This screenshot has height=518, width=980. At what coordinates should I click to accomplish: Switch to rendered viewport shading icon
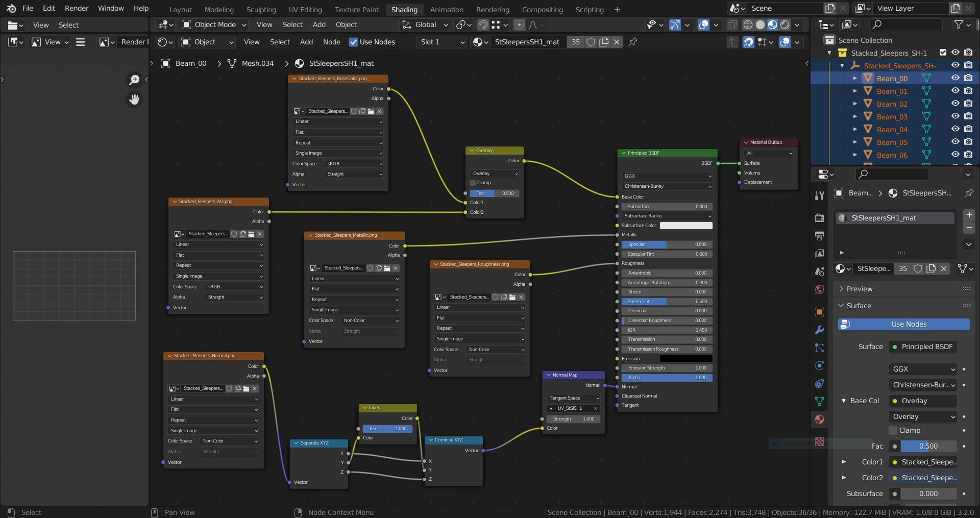[785, 24]
